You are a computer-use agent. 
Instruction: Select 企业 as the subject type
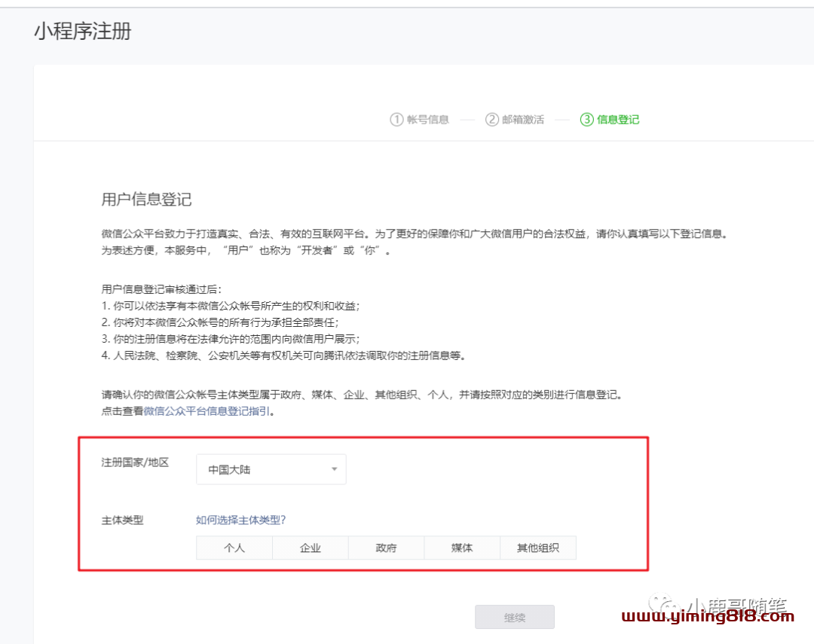click(311, 548)
